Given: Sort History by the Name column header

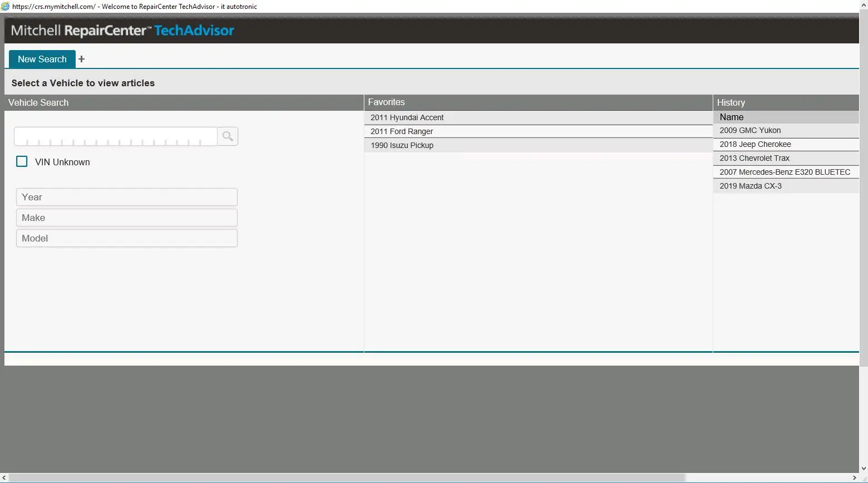Looking at the screenshot, I should (786, 117).
